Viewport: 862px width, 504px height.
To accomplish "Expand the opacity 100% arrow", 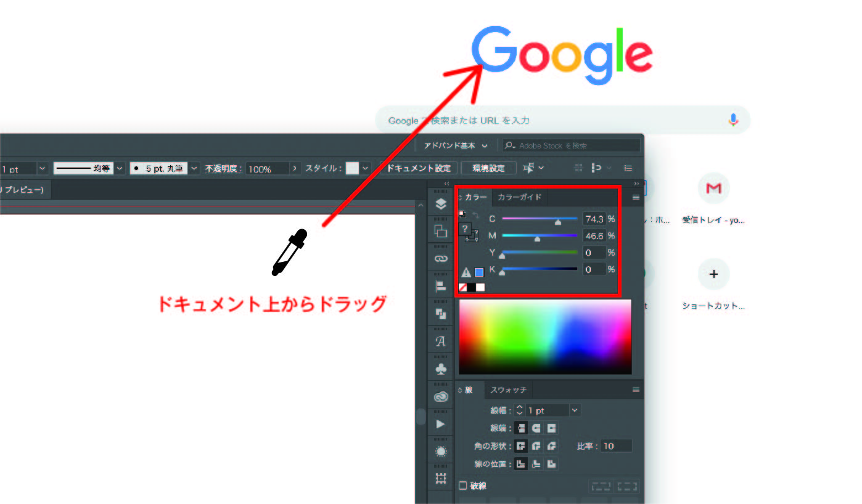I will pyautogui.click(x=295, y=168).
